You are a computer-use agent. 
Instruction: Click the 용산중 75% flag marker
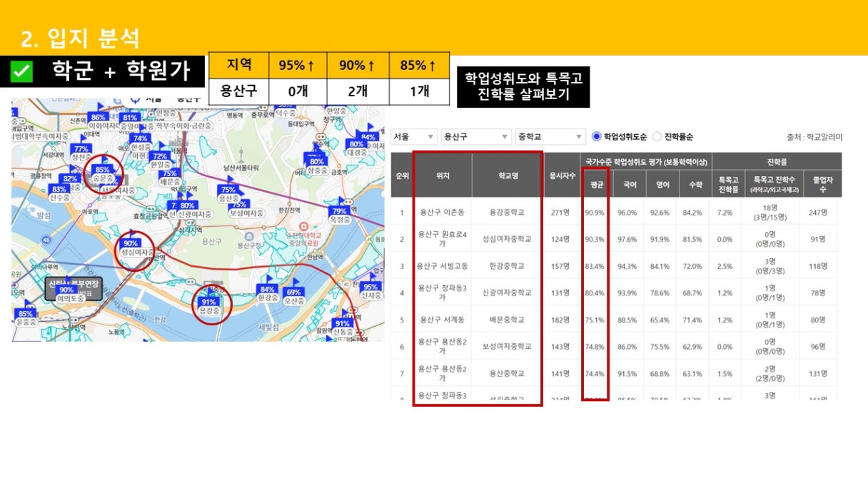[x=228, y=190]
